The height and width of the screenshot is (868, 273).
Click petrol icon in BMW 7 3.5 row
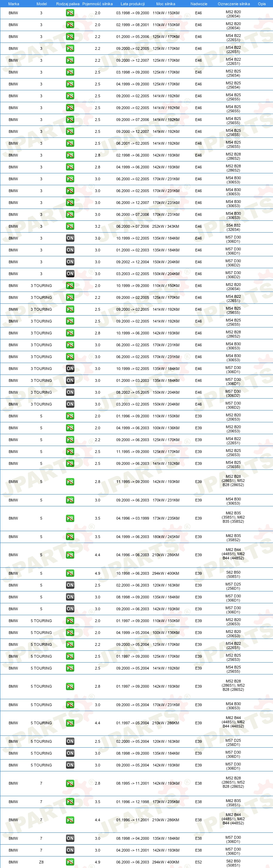pyautogui.click(x=70, y=802)
